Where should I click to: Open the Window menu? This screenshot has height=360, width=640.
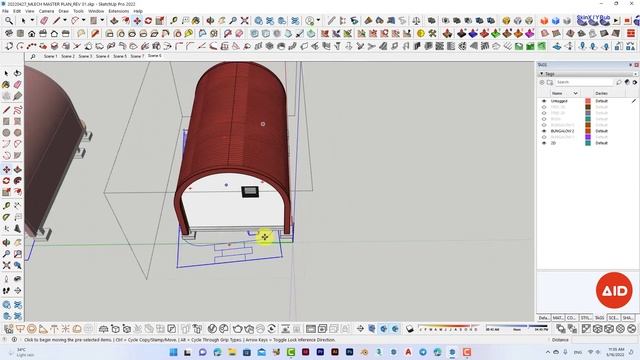click(96, 11)
